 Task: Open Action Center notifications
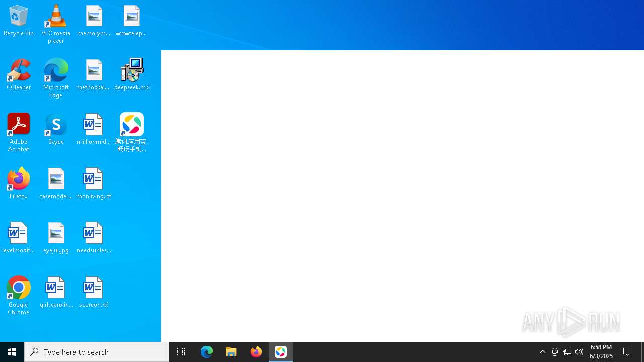[628, 352]
